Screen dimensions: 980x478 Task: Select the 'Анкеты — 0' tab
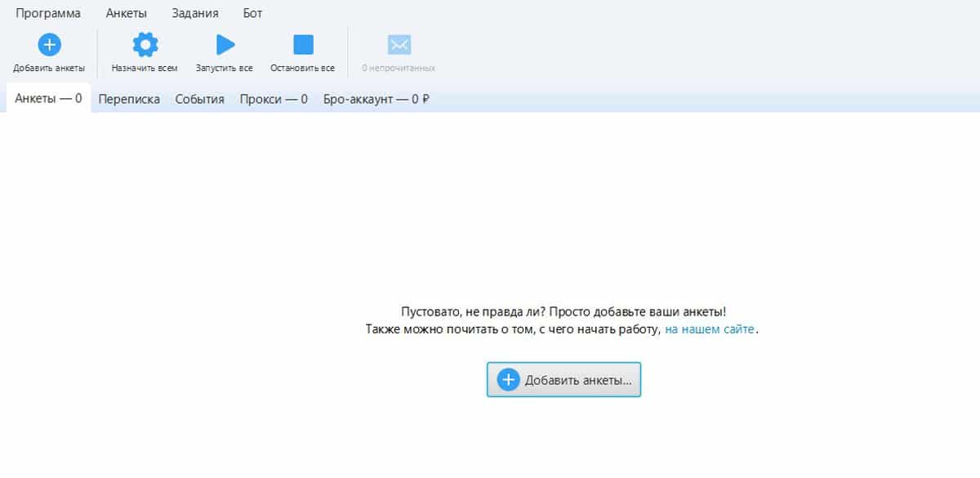(x=48, y=99)
